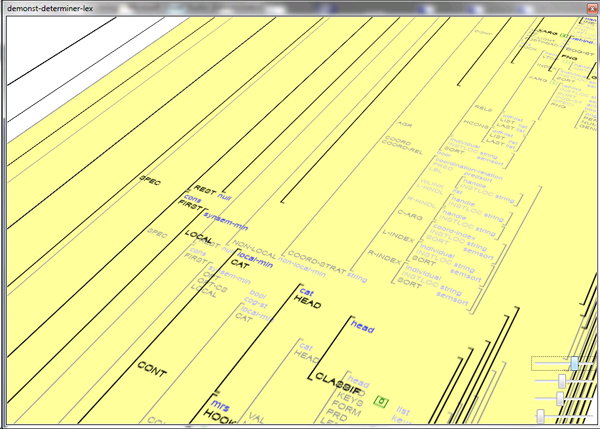Click the bottom-most slider handle
Image resolution: width=600 pixels, height=429 pixels.
tap(540, 416)
